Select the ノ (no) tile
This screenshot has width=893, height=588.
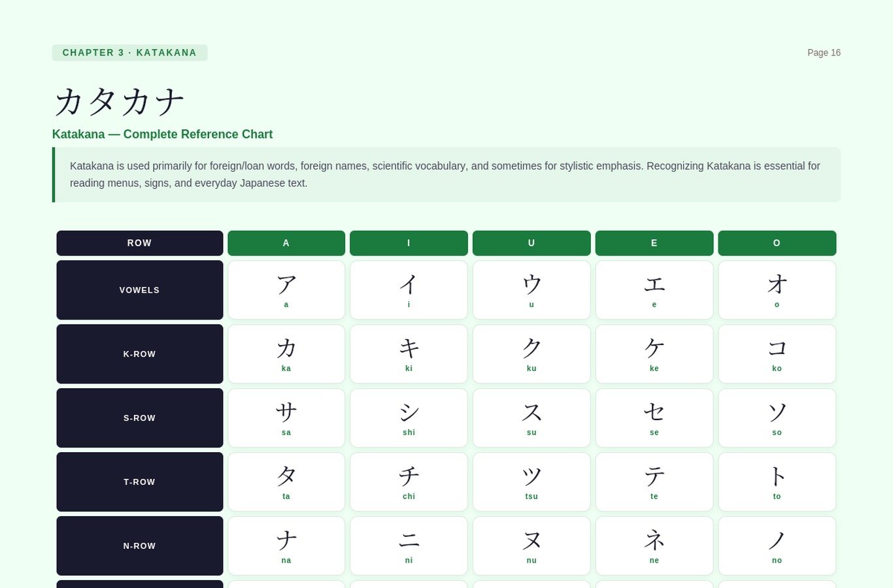(777, 546)
